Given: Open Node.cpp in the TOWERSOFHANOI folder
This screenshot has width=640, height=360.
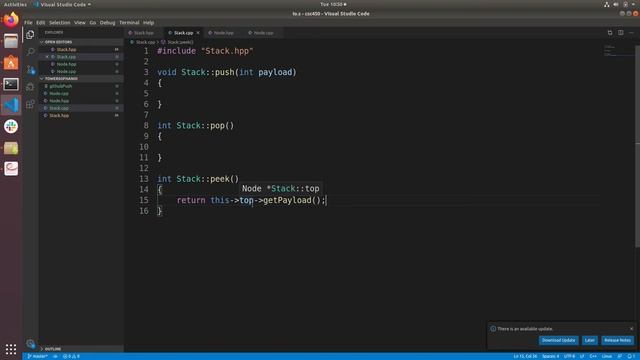Looking at the screenshot, I should (x=81, y=93).
